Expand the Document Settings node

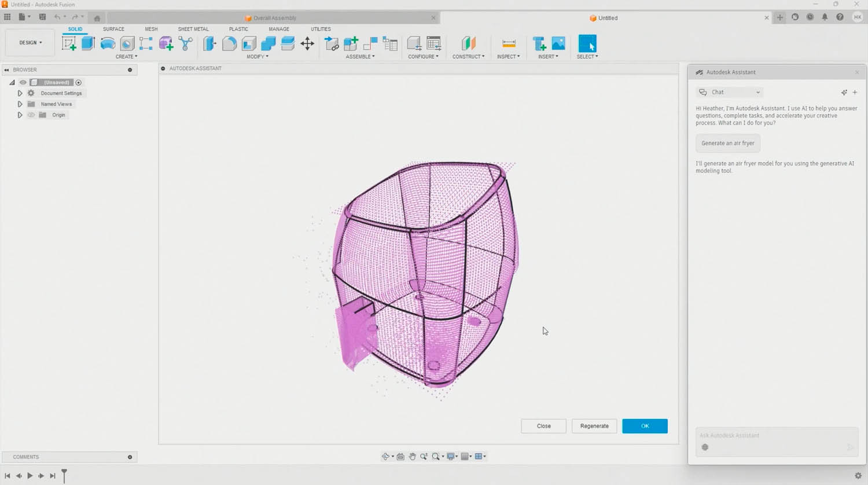20,93
